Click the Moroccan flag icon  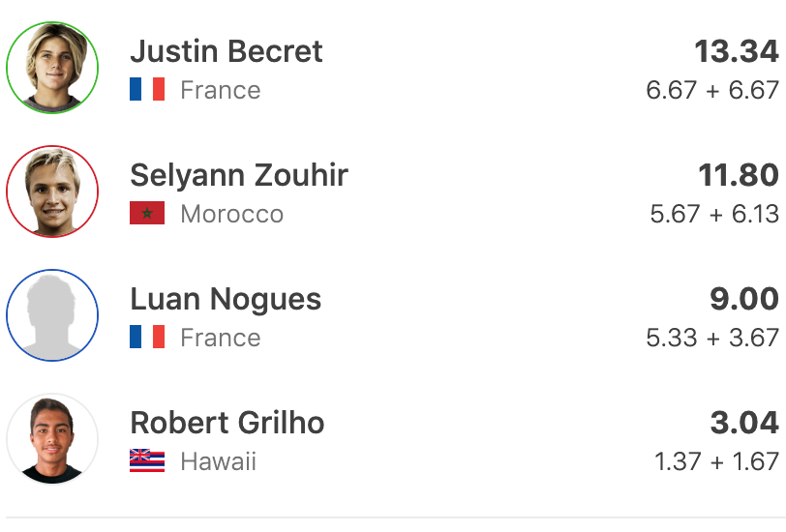tap(147, 214)
